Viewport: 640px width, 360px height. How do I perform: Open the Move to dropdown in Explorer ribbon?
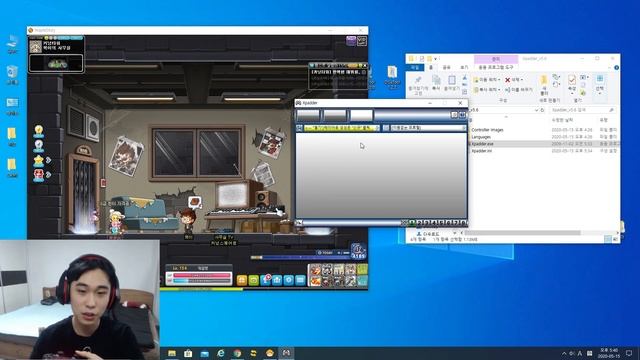coord(487,80)
